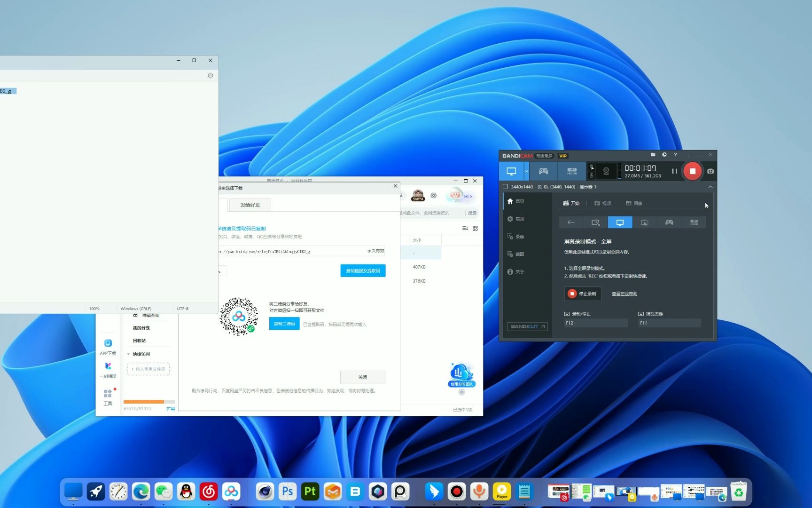The width and height of the screenshot is (812, 508).
Task: Collapse the Bandicam panel with chevron
Action: point(710,187)
